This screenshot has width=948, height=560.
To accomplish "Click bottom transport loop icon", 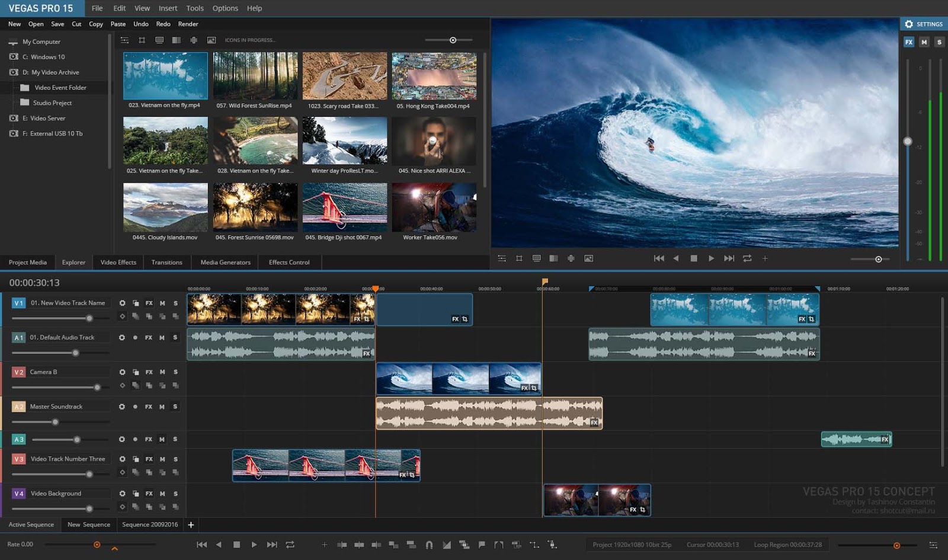I will point(290,545).
